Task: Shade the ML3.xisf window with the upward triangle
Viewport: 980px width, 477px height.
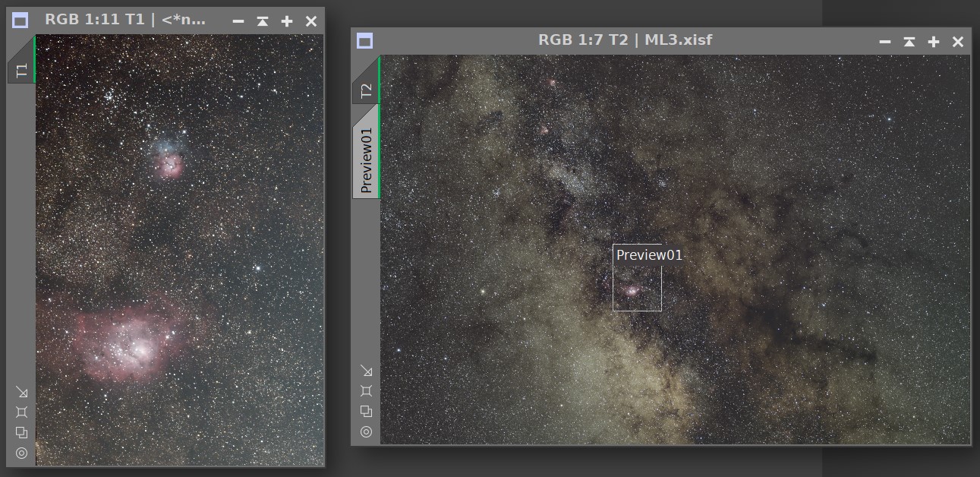Action: click(x=909, y=42)
